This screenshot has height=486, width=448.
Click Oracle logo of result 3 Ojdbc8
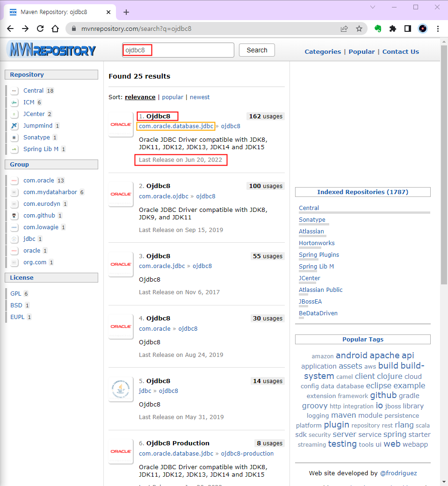coord(121,264)
